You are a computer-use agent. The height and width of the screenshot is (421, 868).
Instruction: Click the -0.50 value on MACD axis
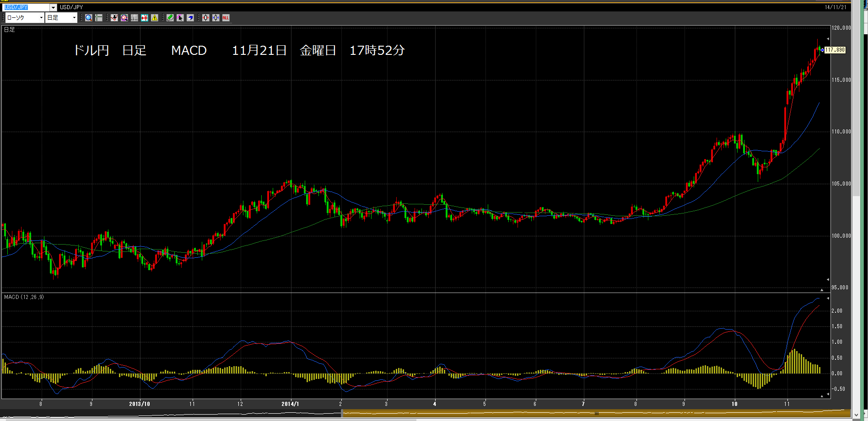coord(838,389)
